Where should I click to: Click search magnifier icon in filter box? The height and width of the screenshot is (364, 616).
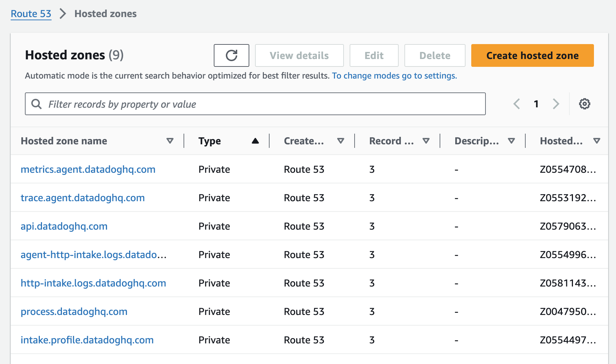click(x=37, y=104)
